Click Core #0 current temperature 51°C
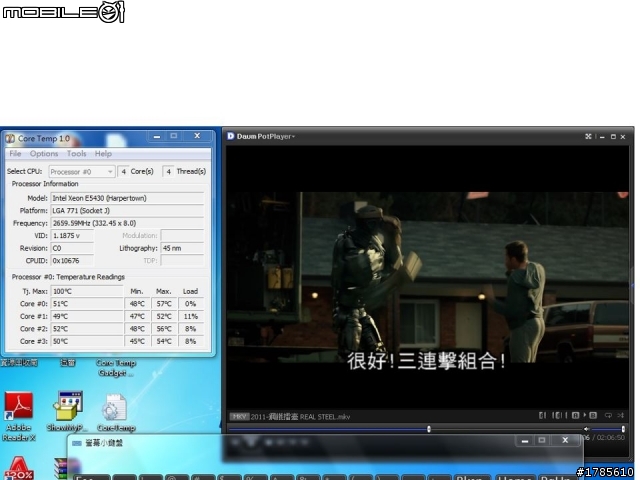Image resolution: width=640 pixels, height=480 pixels. click(87, 304)
